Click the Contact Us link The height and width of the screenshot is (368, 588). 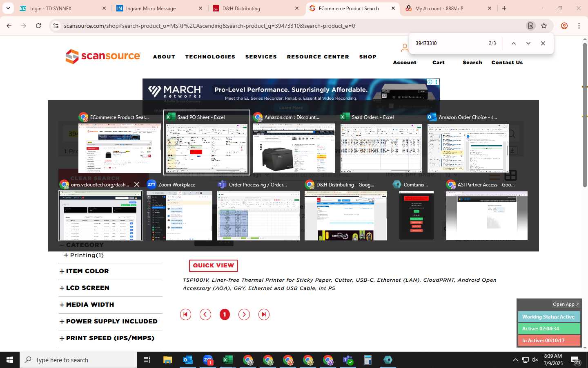click(x=507, y=63)
